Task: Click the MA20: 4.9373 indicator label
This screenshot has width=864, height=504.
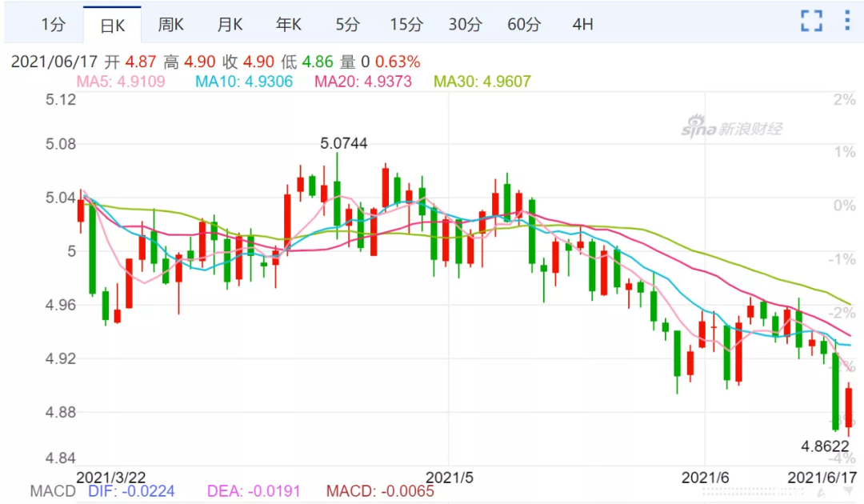Action: 363,82
